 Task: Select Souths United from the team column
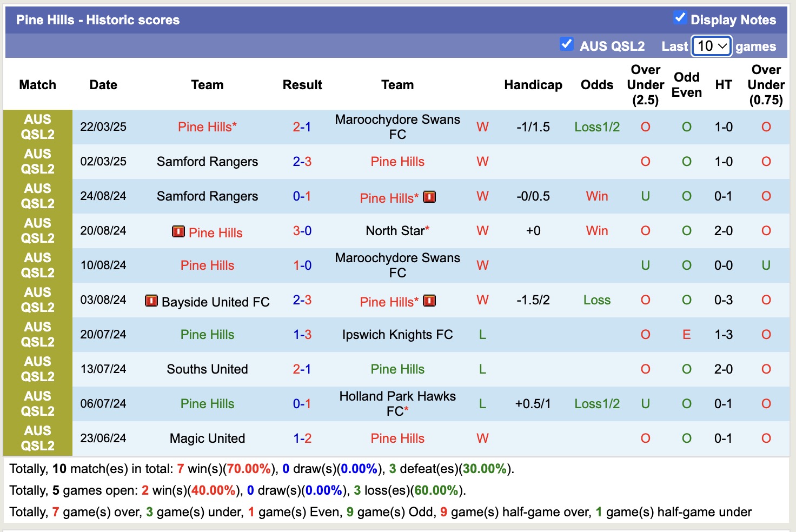click(207, 369)
